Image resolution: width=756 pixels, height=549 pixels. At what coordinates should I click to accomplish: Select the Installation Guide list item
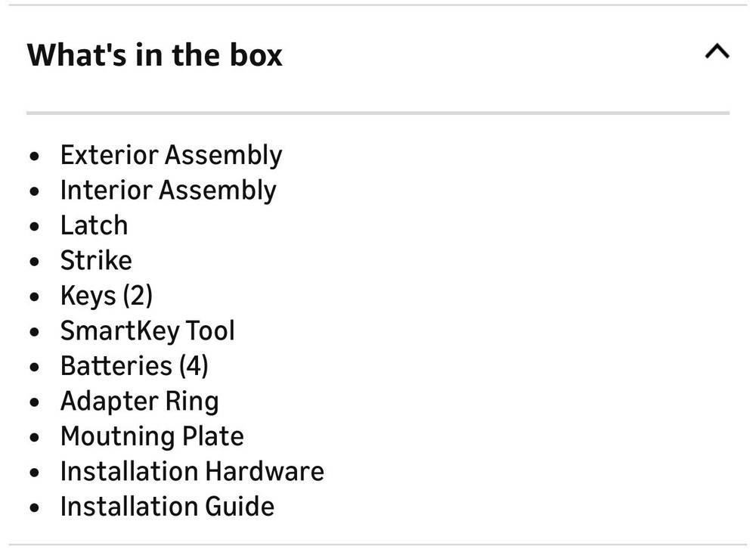click(x=167, y=506)
